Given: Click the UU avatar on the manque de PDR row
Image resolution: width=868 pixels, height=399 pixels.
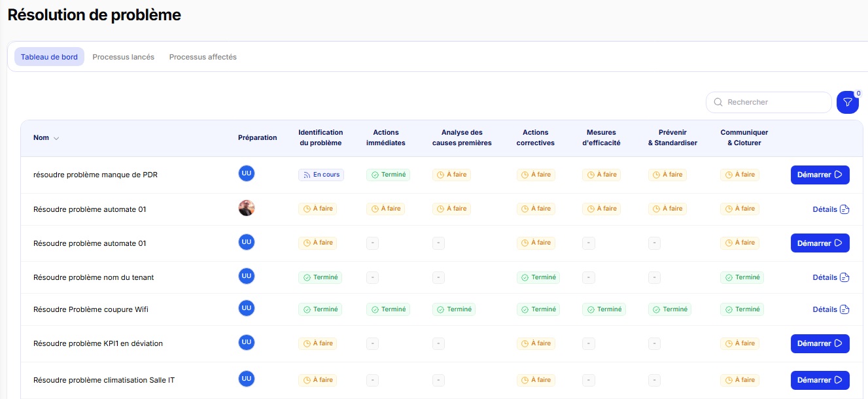Looking at the screenshot, I should (x=247, y=173).
